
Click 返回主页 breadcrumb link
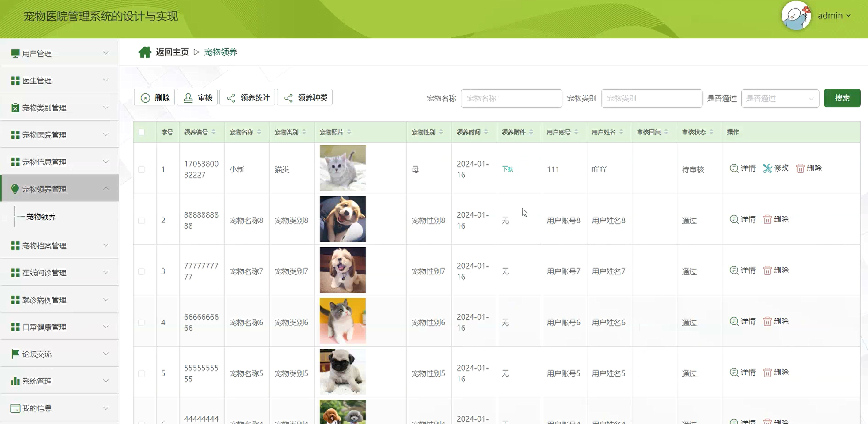(172, 52)
